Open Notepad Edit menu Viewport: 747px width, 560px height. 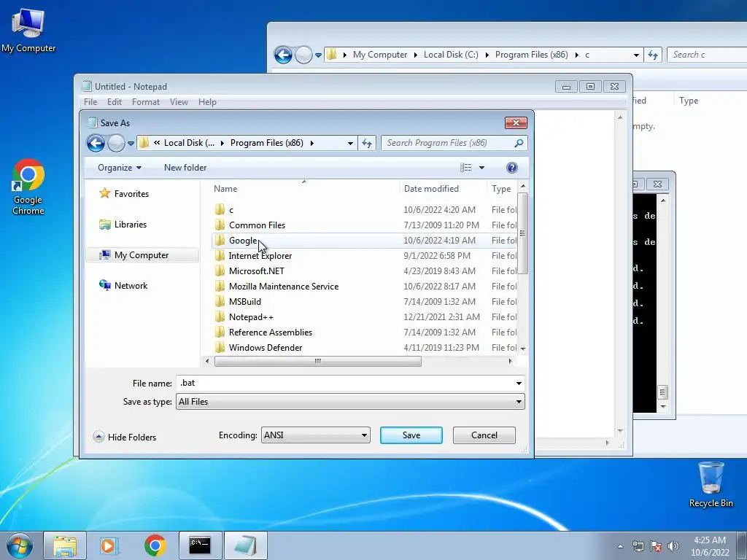[115, 102]
